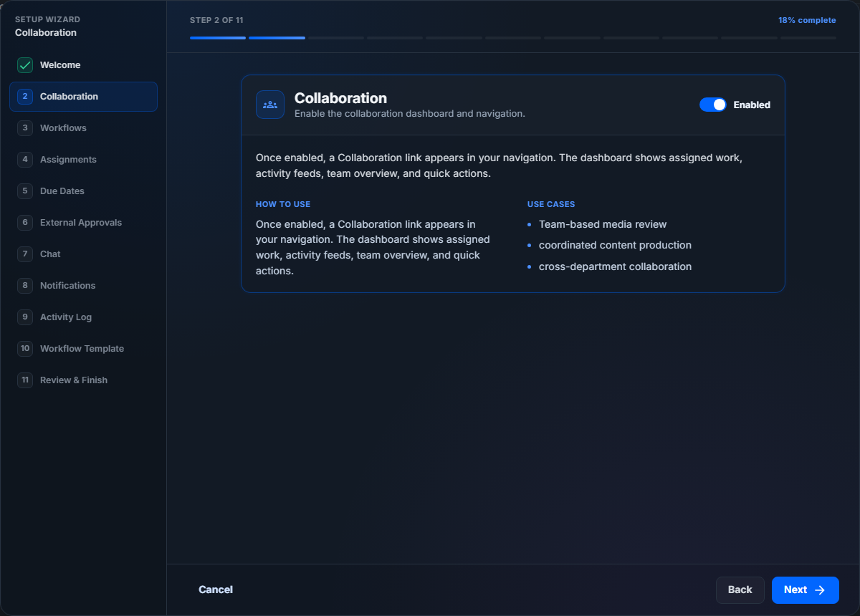Advance with the Next button text
Screen dimensions: 860x616
[795, 590]
